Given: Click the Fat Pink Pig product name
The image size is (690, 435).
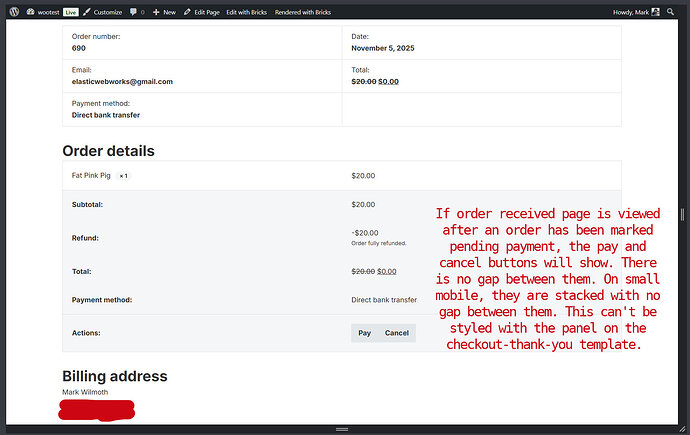Looking at the screenshot, I should (x=91, y=175).
